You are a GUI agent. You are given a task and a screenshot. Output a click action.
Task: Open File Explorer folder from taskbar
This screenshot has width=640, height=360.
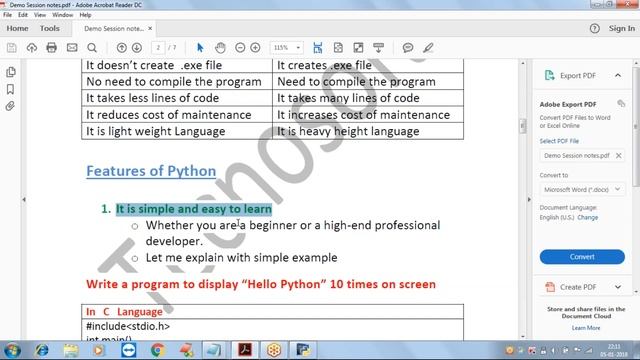(x=71, y=350)
